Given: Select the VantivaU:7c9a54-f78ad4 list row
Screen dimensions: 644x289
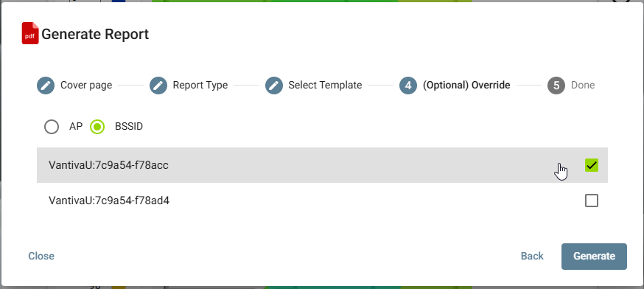Looking at the screenshot, I should [323, 201].
